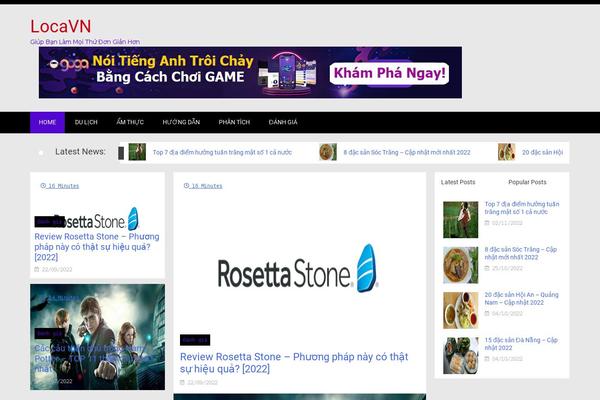Open the ẨM THỰC menu
This screenshot has height=400, width=600.
130,122
